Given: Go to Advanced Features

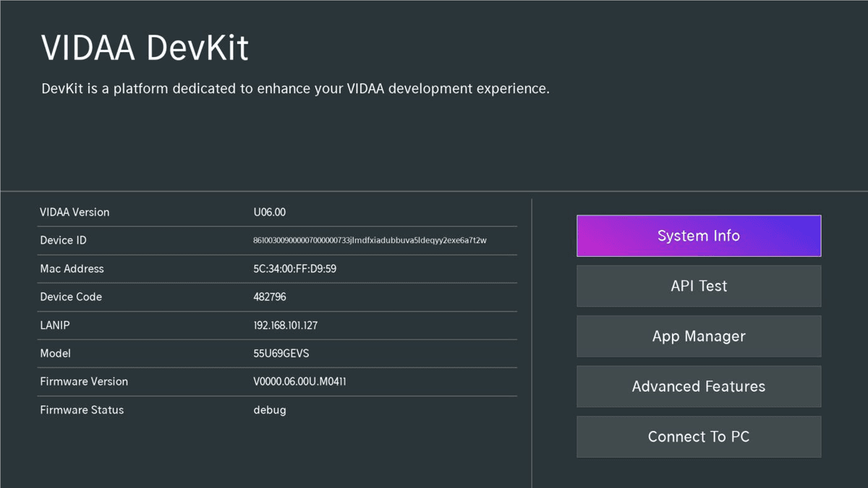Looking at the screenshot, I should 698,386.
